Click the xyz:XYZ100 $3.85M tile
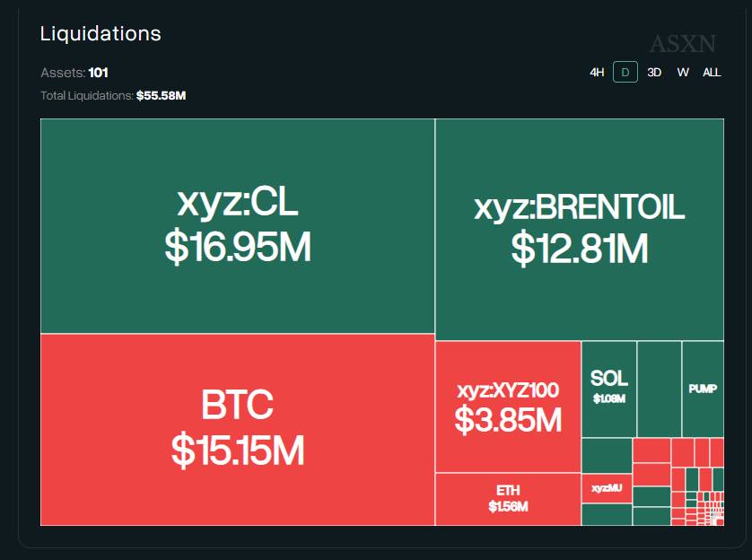This screenshot has height=560, width=752. [x=508, y=407]
